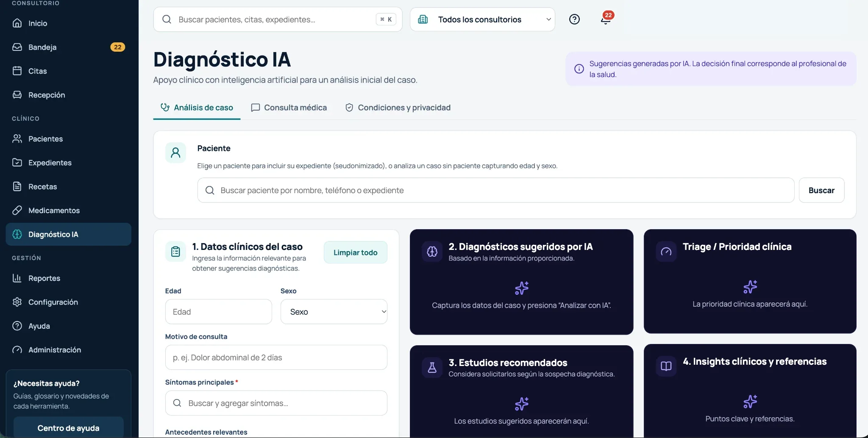Click the Paciente person avatar icon
868x438 pixels.
tap(175, 152)
